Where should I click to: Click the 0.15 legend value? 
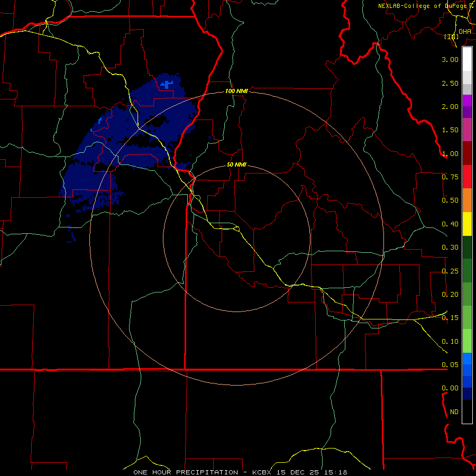[450, 318]
